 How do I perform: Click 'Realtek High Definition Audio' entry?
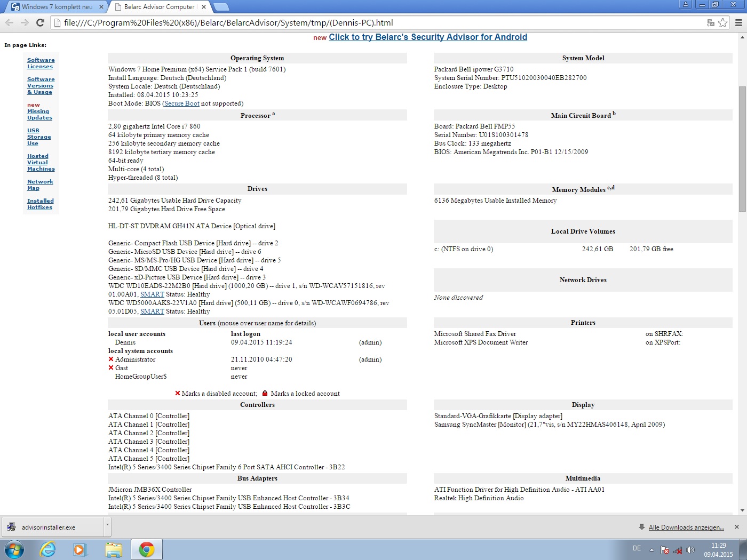click(479, 498)
